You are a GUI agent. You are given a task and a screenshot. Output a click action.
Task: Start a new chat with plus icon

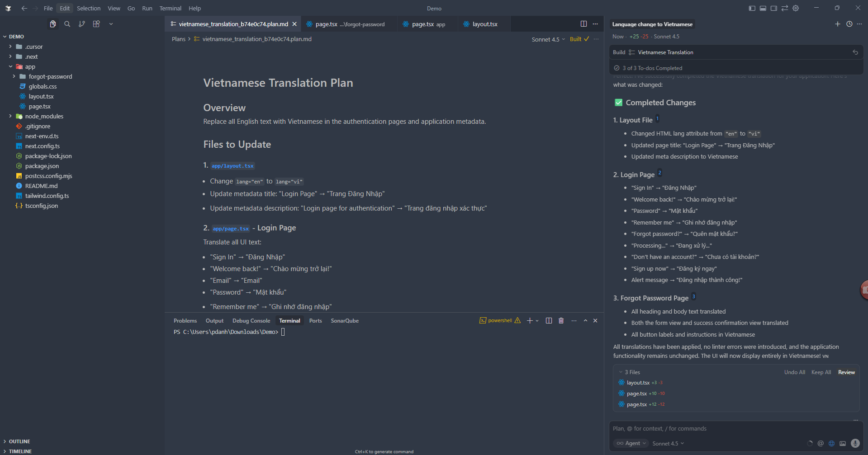tap(837, 24)
